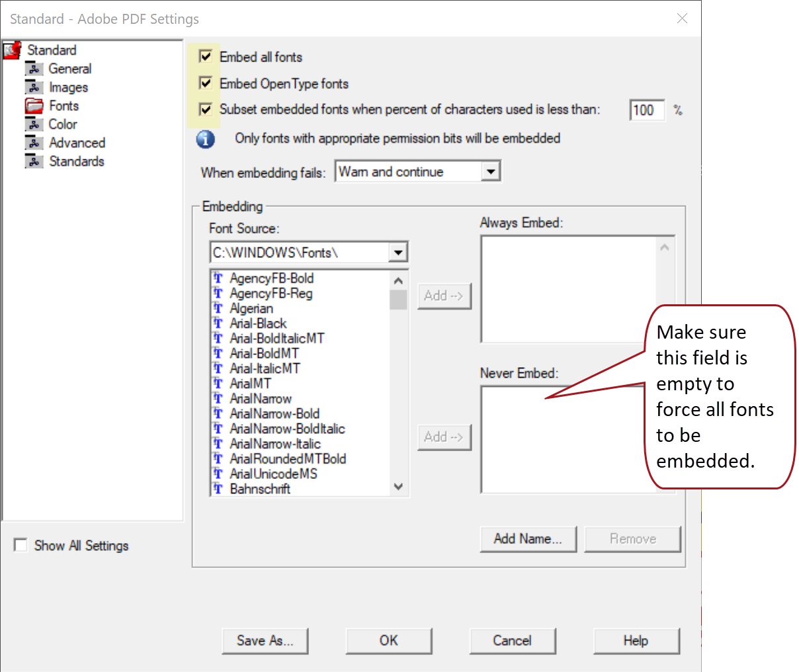Viewport: 799px width, 672px height.
Task: Select Color in the settings tree
Action: pyautogui.click(x=63, y=124)
